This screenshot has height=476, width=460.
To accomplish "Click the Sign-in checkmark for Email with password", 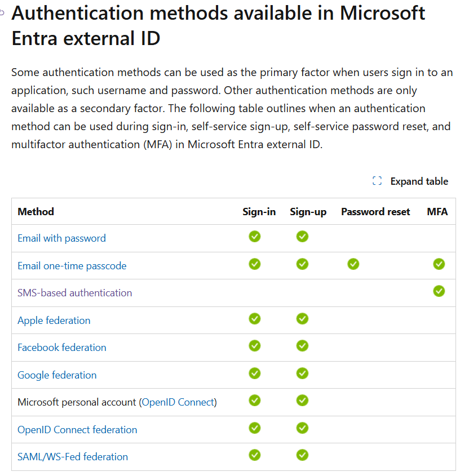I will coord(255,237).
